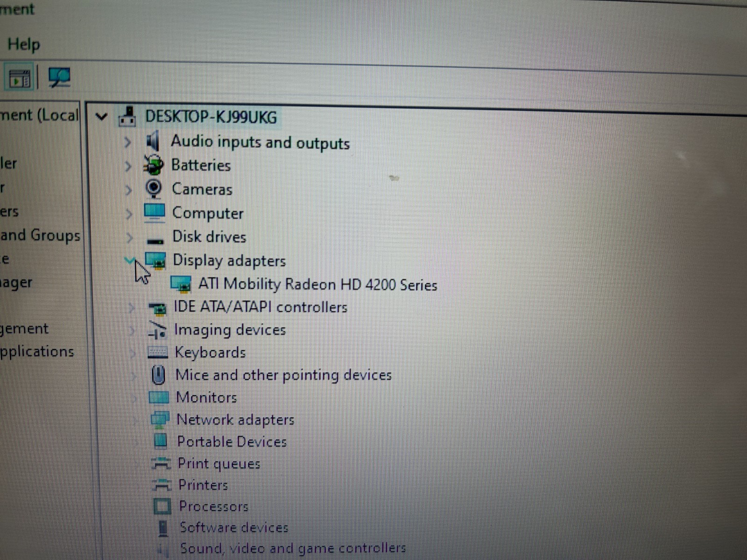Click the Cameras webcam icon
This screenshot has height=560, width=747.
[x=154, y=189]
